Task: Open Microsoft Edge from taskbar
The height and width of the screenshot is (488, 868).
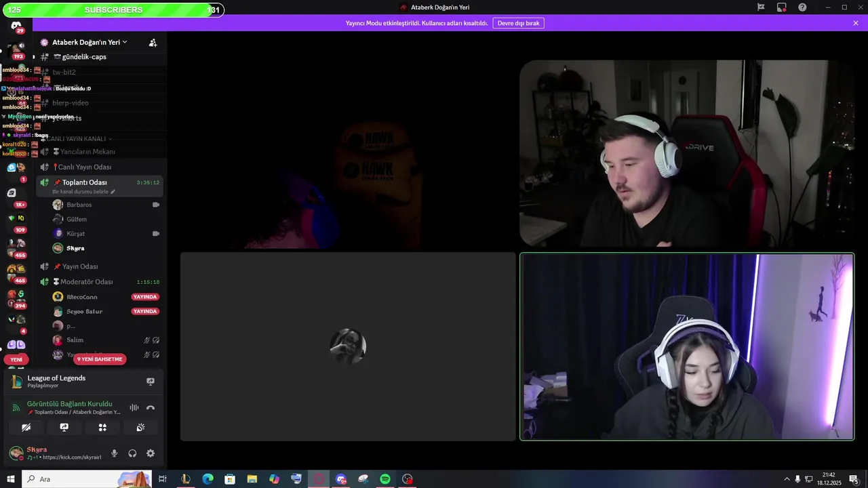Action: 208,479
